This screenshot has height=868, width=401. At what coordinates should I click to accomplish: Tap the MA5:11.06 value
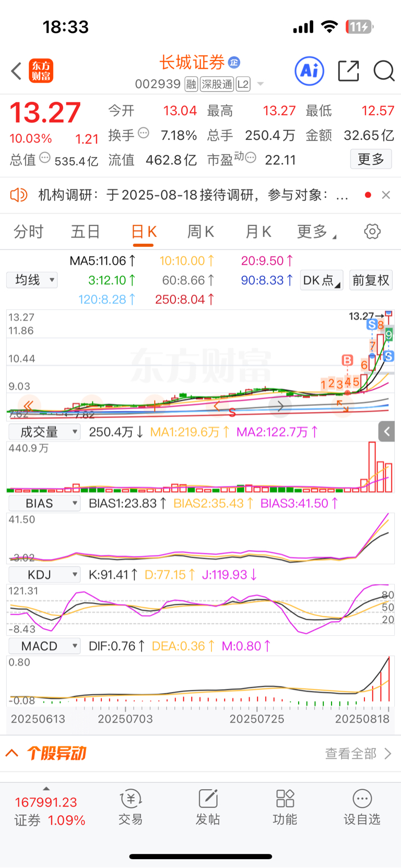point(103,260)
